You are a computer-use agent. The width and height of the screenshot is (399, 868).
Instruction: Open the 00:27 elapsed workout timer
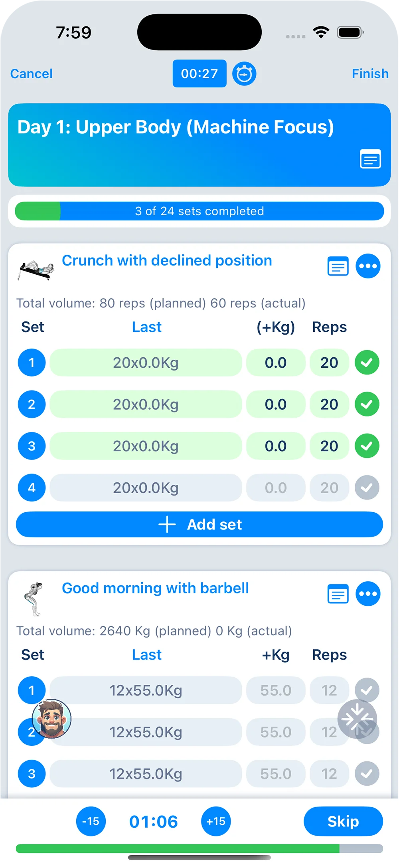[199, 74]
